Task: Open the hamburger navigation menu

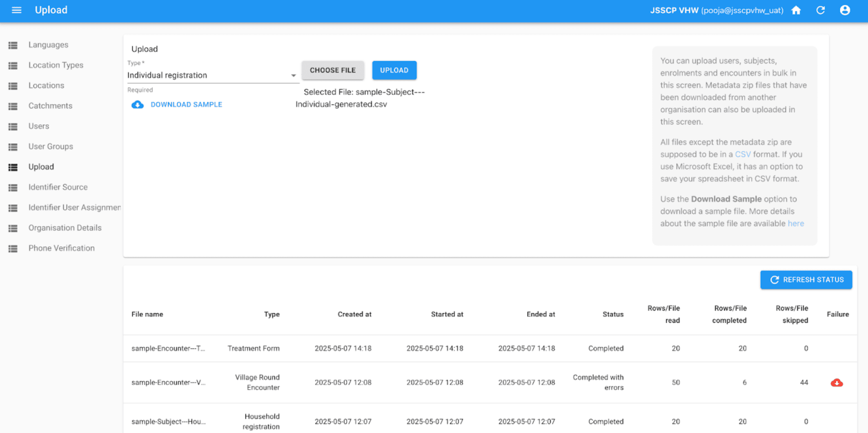Action: point(16,10)
